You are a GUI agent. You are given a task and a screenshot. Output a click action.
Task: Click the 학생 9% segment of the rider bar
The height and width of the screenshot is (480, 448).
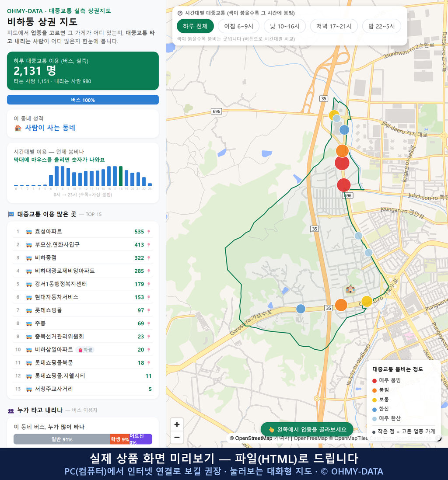120,439
